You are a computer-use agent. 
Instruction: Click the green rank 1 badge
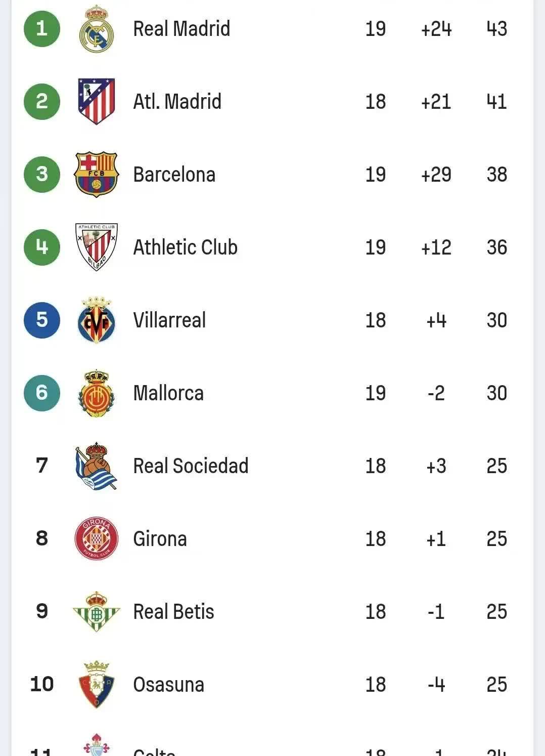tap(42, 29)
